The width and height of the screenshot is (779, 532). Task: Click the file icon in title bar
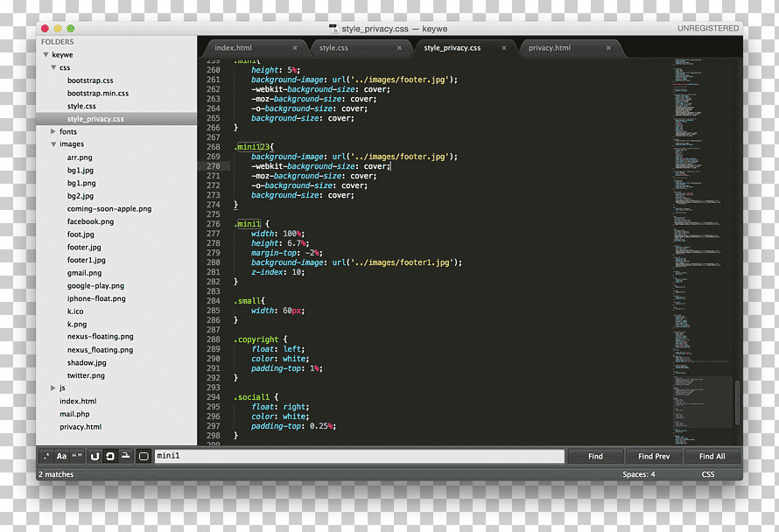coord(333,29)
